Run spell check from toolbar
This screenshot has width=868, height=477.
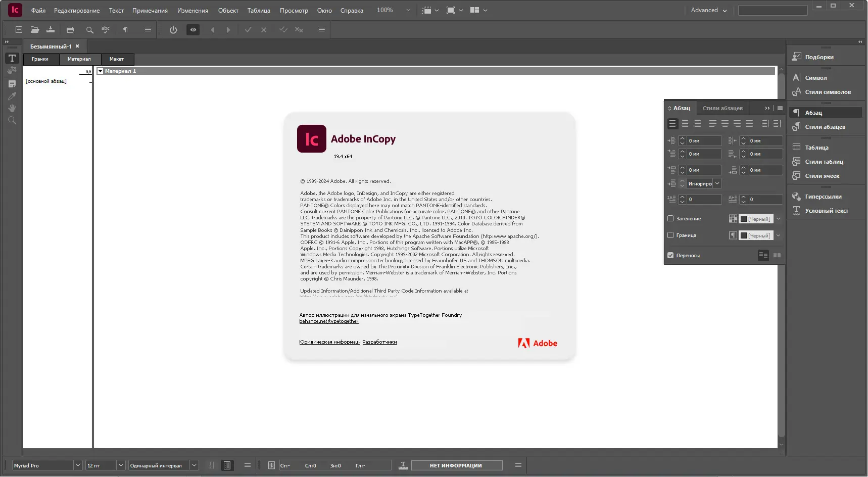click(x=106, y=30)
